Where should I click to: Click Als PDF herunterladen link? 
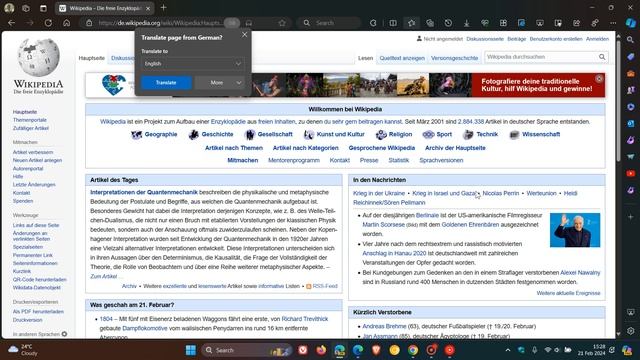(x=38, y=311)
